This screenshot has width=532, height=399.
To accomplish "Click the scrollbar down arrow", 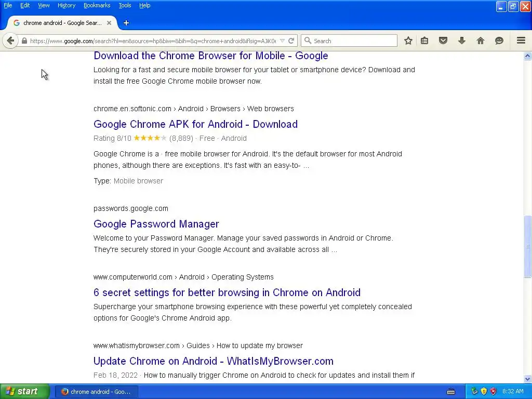I will coord(528,379).
